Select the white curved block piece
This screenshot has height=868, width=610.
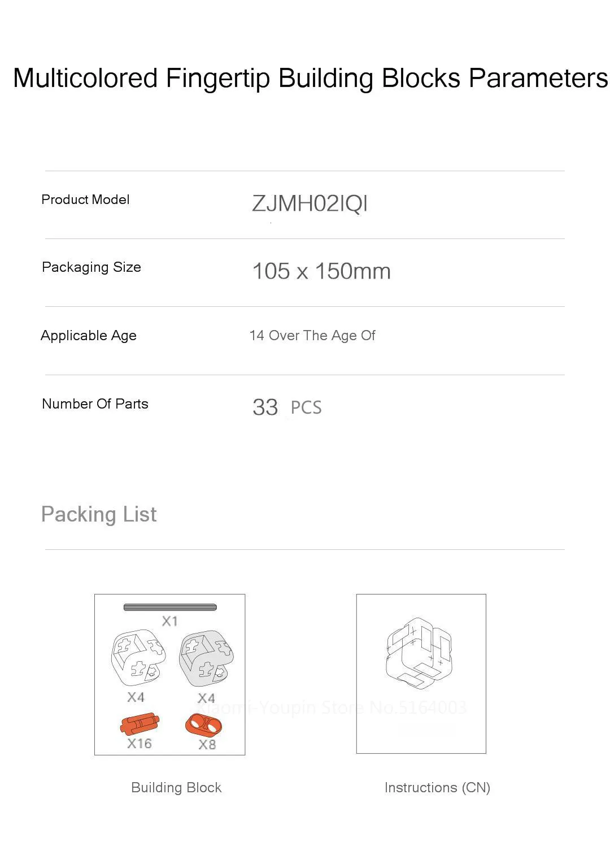click(x=138, y=658)
